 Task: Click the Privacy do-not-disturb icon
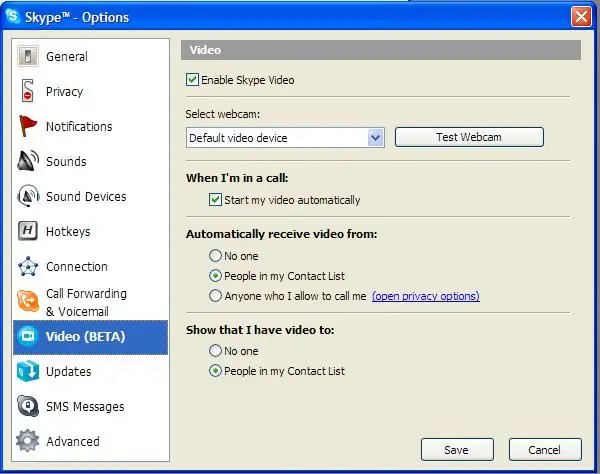point(27,91)
